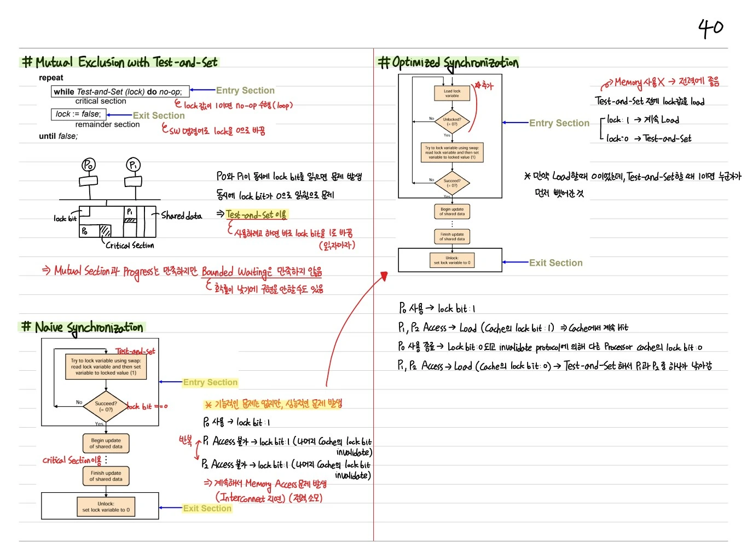Click the Optimized flowchart 'Finish update' box
747x560 pixels.
click(x=452, y=236)
